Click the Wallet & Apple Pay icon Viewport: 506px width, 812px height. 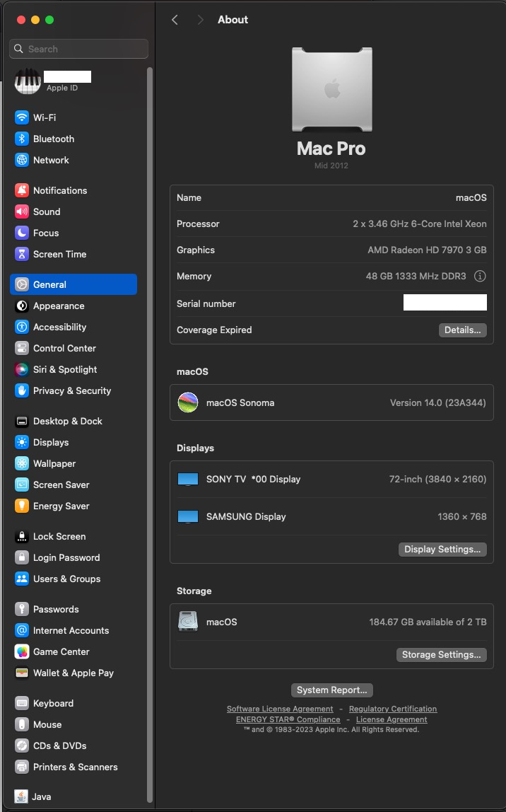tap(22, 673)
